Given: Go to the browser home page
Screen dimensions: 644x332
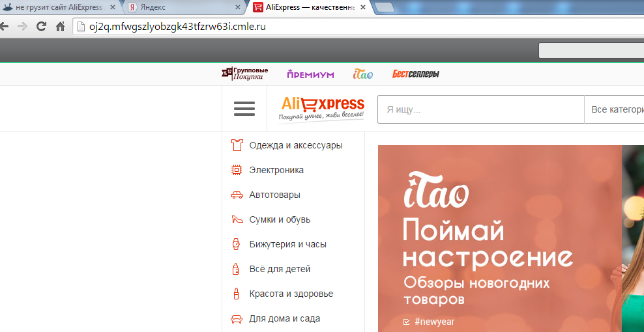Looking at the screenshot, I should tap(61, 27).
